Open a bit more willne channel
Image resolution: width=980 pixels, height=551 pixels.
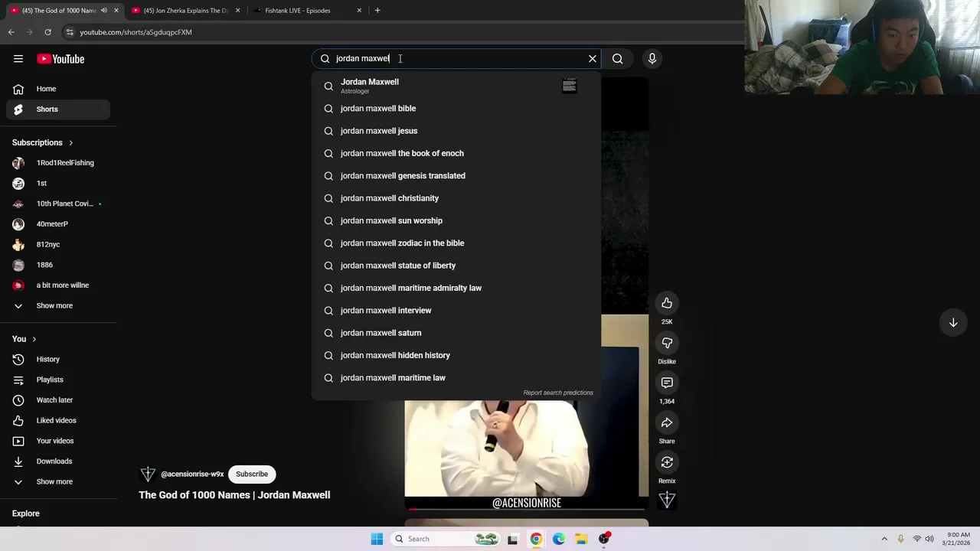[58, 285]
